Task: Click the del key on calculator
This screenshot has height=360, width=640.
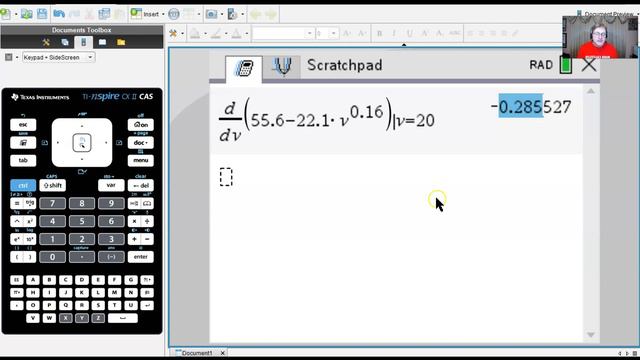Action: point(140,185)
